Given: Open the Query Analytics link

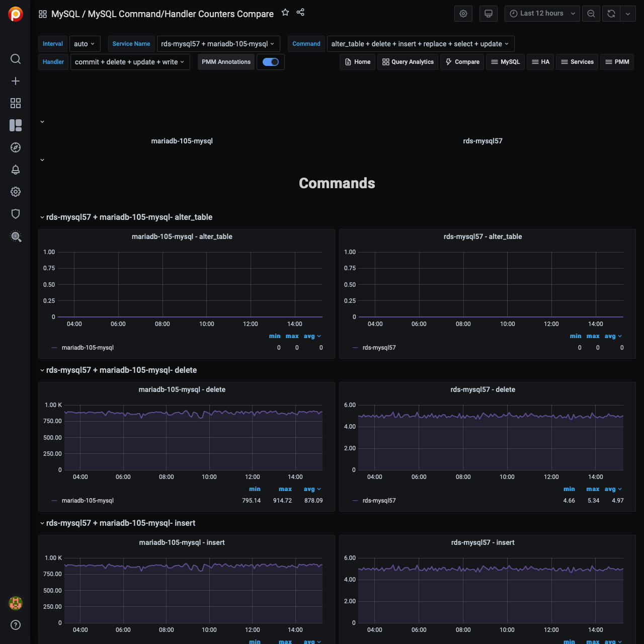Looking at the screenshot, I should click(408, 62).
